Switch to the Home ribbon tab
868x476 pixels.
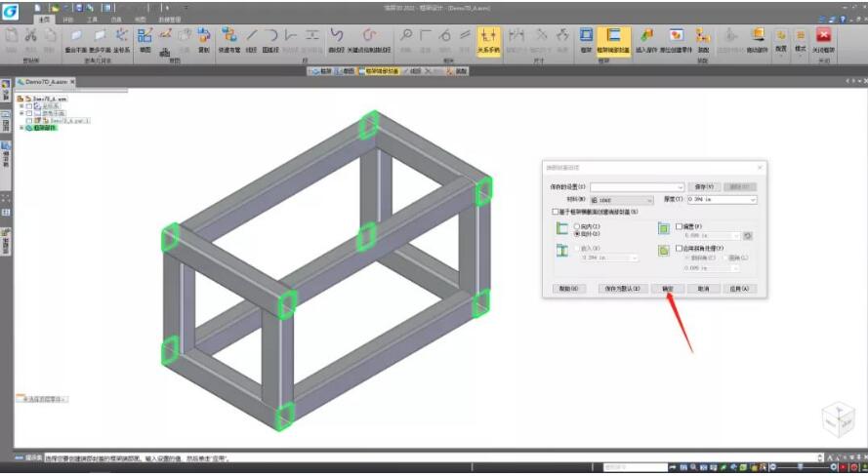44,20
